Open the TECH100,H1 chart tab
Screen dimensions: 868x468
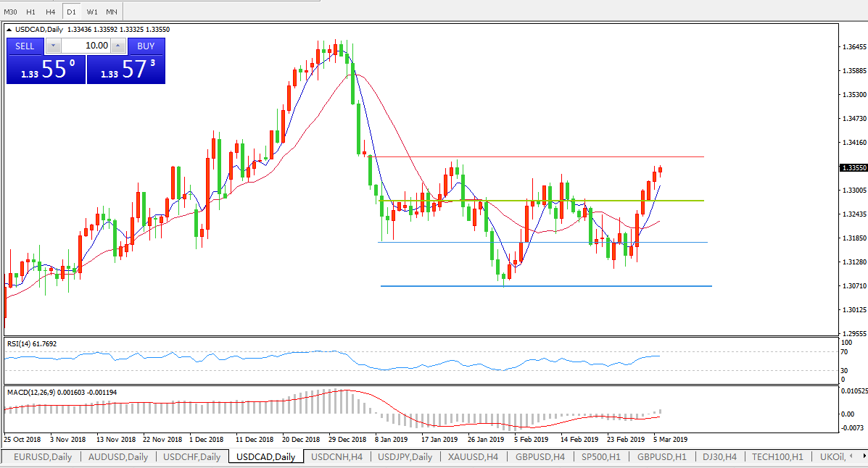[777, 457]
